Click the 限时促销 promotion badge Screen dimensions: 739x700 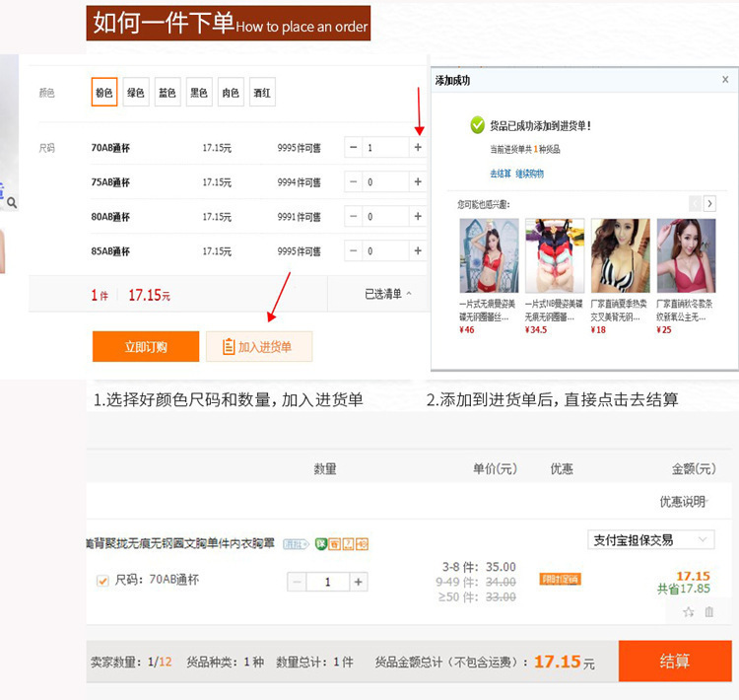[560, 579]
